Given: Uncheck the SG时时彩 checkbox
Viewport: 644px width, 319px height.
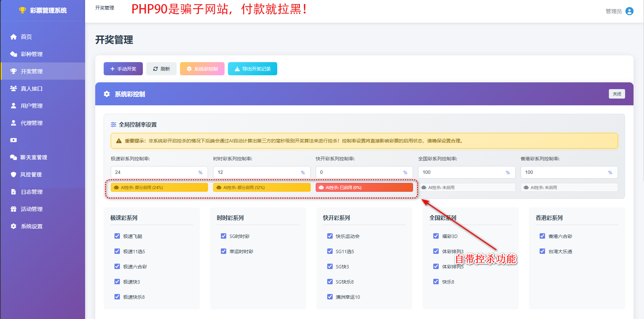Looking at the screenshot, I should pyautogui.click(x=224, y=236).
